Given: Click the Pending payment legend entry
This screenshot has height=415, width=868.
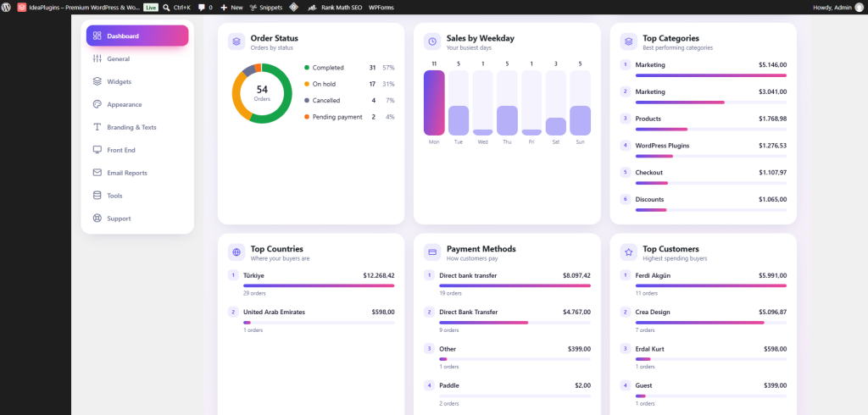Looking at the screenshot, I should [x=349, y=117].
